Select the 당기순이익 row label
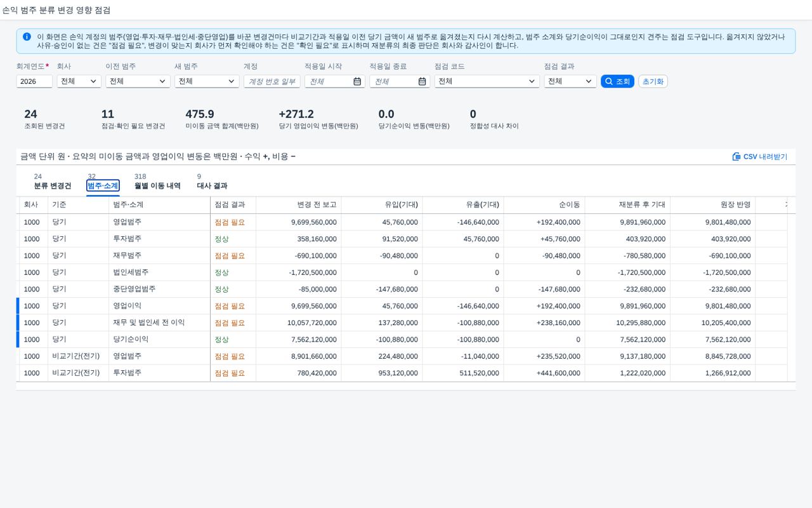Viewport: 812px width, 508px height. 131,339
